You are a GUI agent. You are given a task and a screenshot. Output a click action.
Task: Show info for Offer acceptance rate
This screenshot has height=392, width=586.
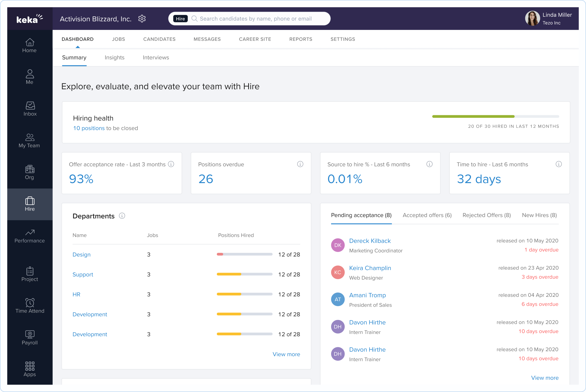(171, 164)
